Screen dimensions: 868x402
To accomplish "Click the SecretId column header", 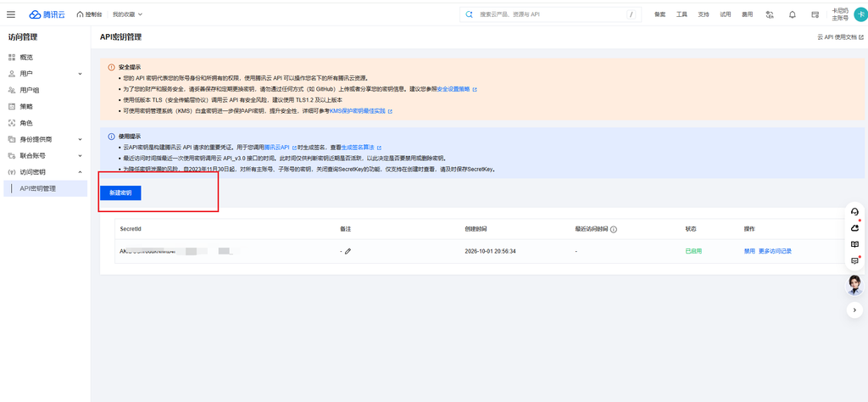I will (131, 229).
